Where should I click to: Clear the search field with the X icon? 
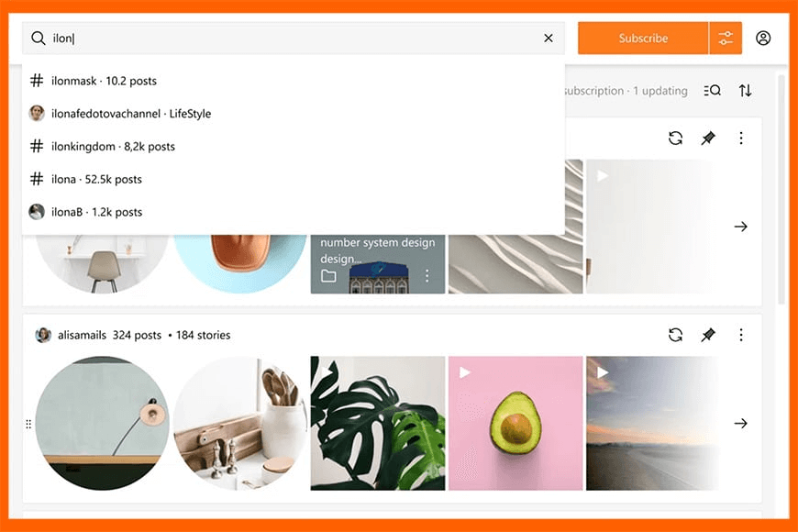click(549, 39)
